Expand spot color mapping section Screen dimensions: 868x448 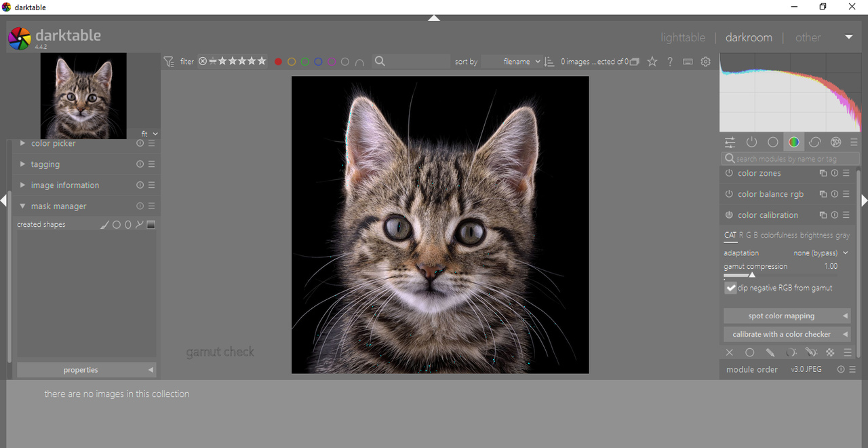pyautogui.click(x=787, y=316)
